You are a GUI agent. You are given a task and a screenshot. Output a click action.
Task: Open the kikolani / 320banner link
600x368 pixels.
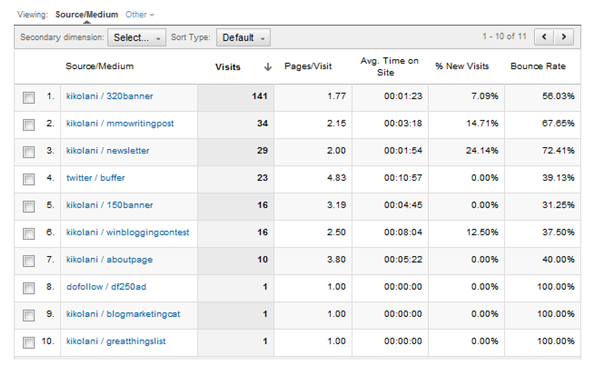pyautogui.click(x=109, y=96)
